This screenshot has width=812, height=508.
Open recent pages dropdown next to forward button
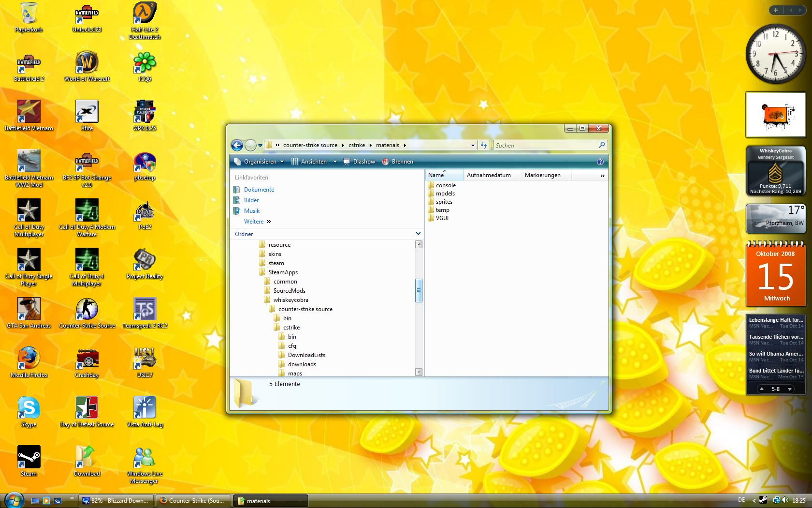point(260,145)
